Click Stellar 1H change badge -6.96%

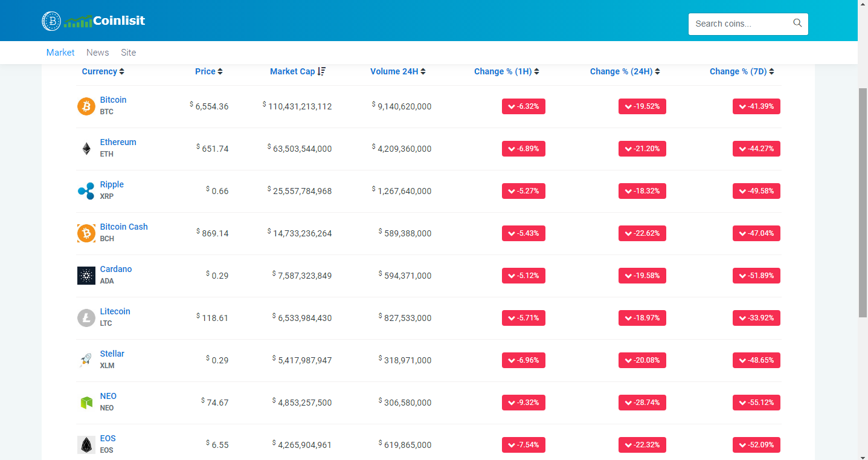(524, 360)
